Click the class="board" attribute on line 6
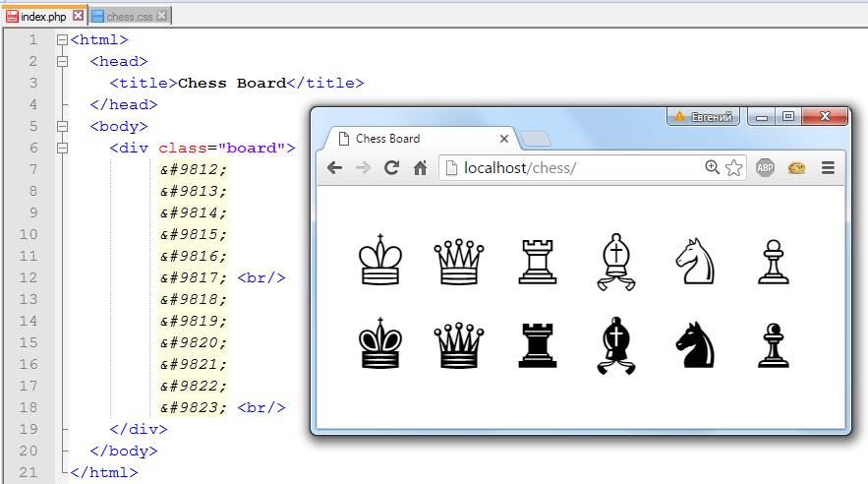The image size is (868, 484). point(222,148)
